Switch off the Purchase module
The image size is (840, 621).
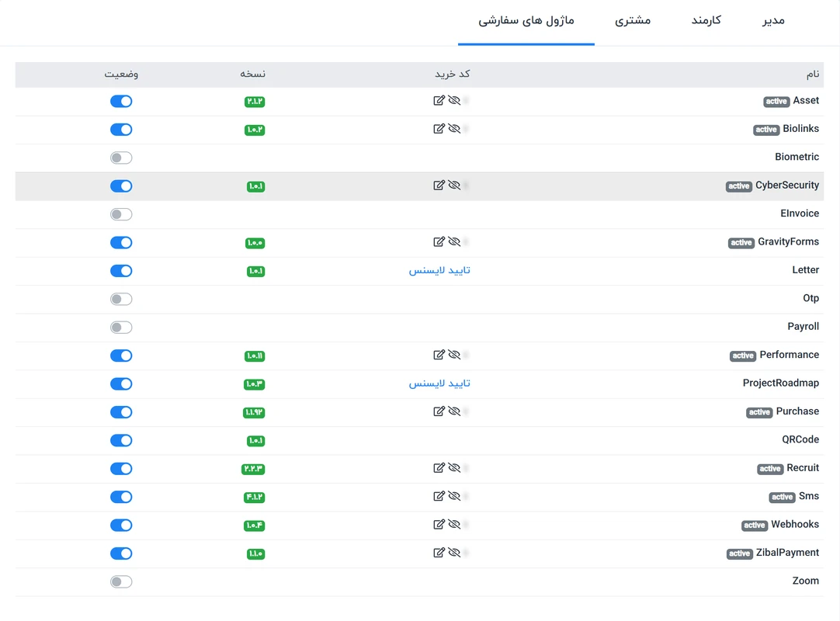(121, 412)
